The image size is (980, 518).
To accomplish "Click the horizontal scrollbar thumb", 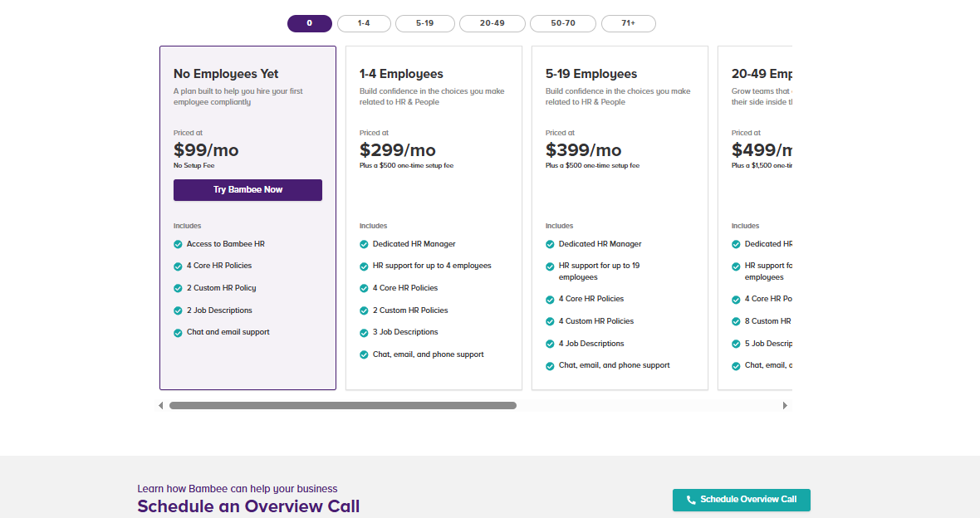I will pyautogui.click(x=342, y=406).
